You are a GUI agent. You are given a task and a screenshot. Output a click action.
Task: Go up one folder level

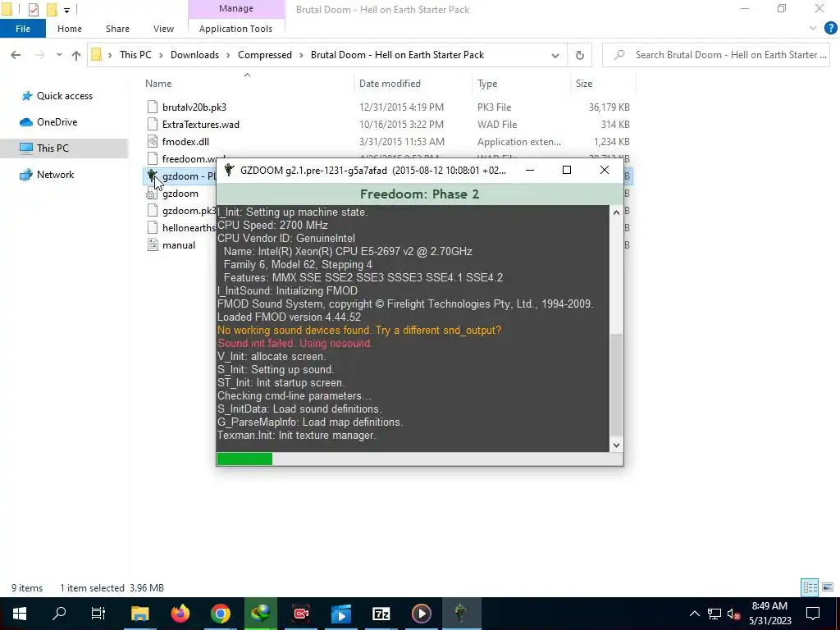point(76,55)
